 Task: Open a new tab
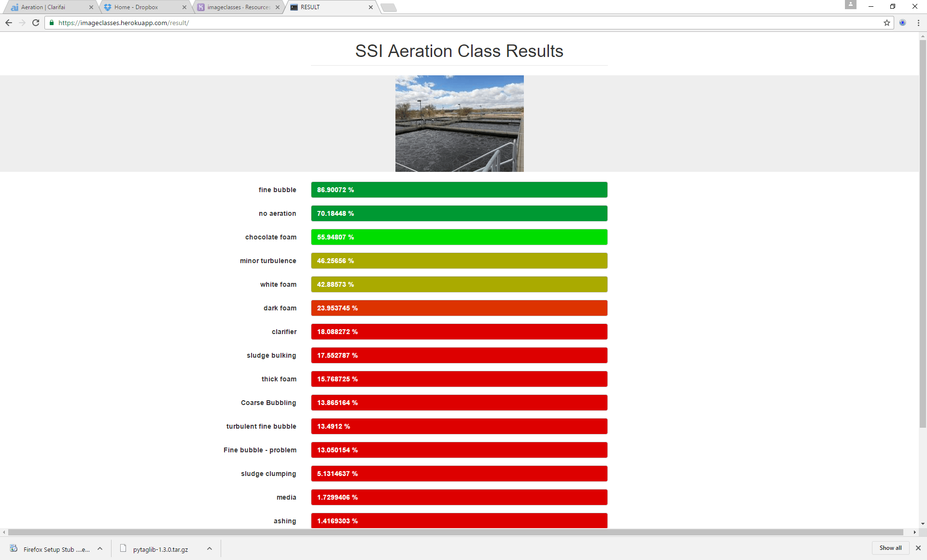pos(389,7)
